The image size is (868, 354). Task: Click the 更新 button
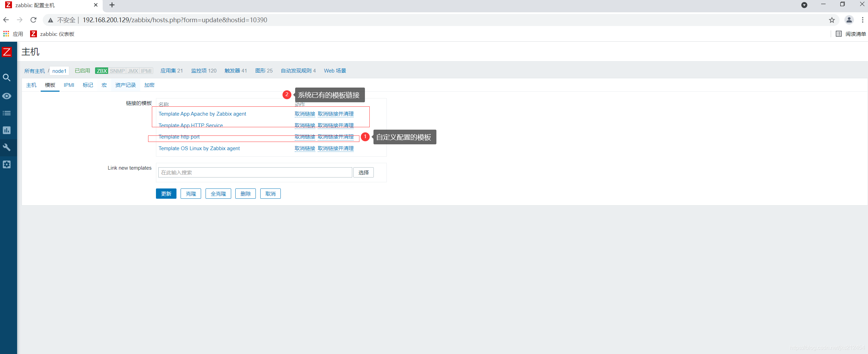166,194
